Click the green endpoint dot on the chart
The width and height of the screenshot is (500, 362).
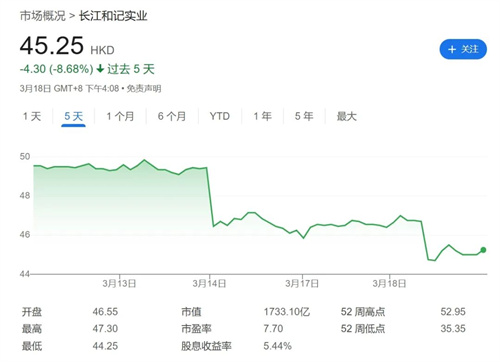point(483,250)
